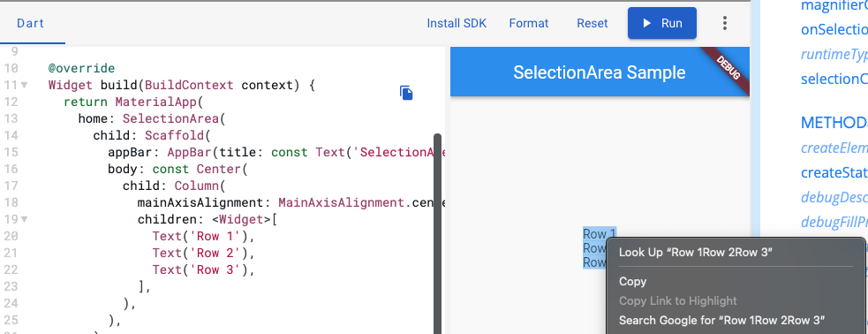Click 'Column(' in line 17
Image resolution: width=868 pixels, height=334 pixels.
coord(201,186)
